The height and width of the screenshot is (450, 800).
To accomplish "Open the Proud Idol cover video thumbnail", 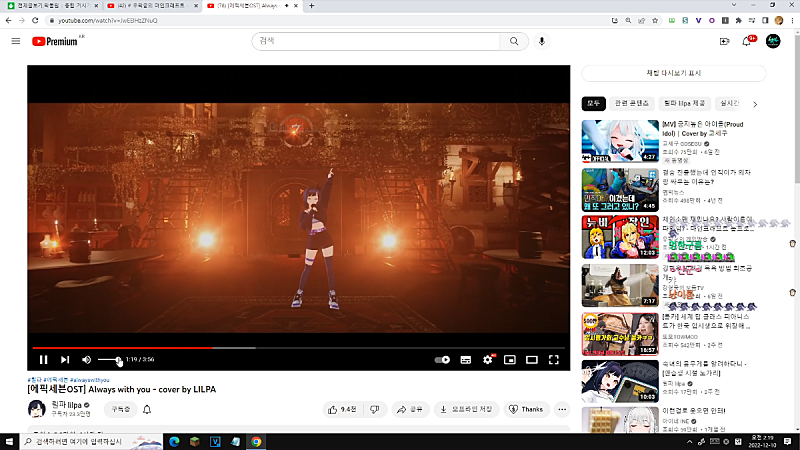I will coord(620,141).
